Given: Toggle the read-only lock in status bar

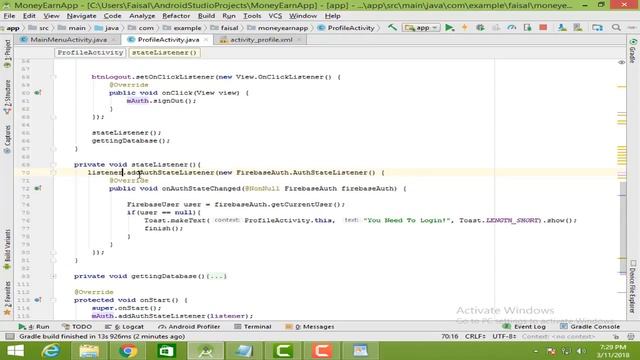Looking at the screenshot, I should click(616, 336).
